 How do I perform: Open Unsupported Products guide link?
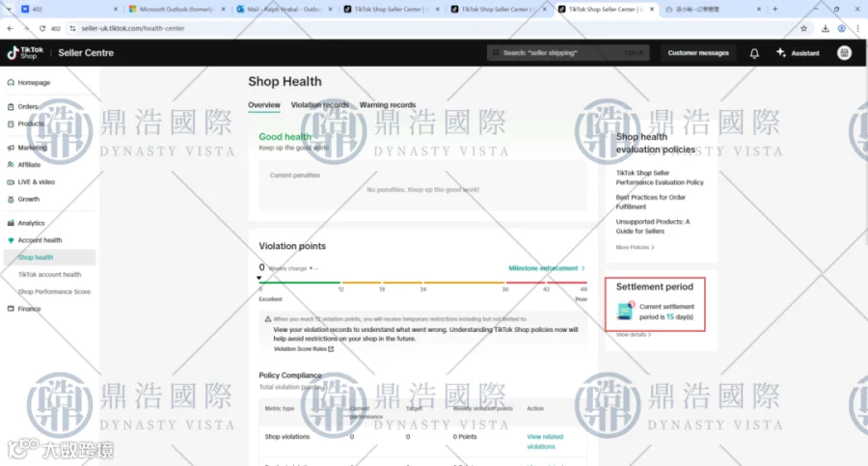[653, 226]
